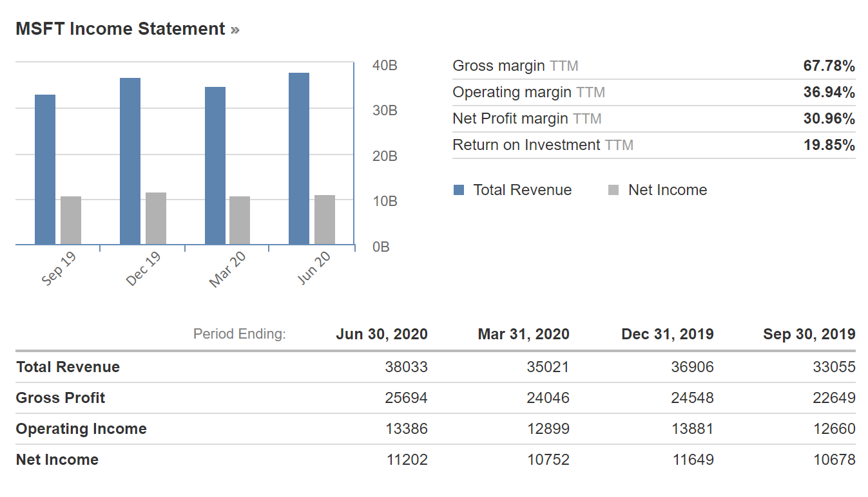Click the Sep 19 axis label
868x497 pixels.
59,268
